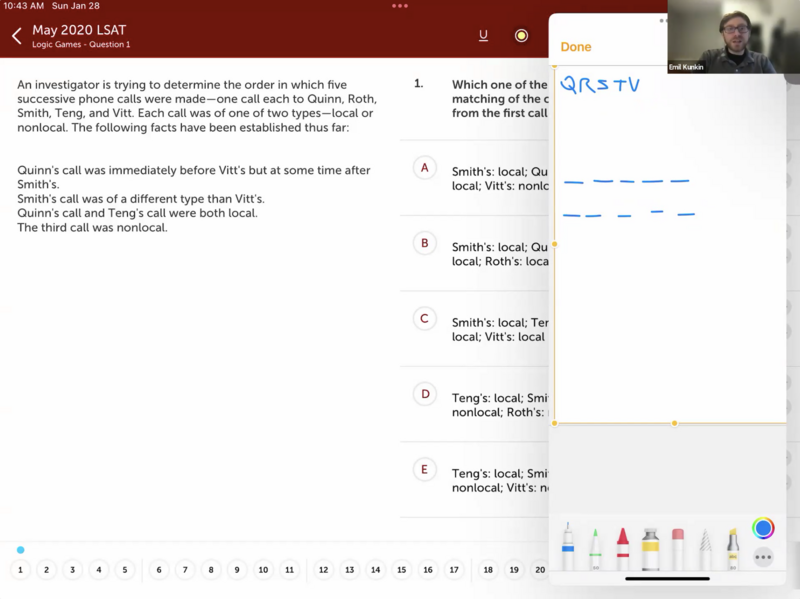Jump to question 18 in the navigator
800x599 pixels.
[488, 570]
